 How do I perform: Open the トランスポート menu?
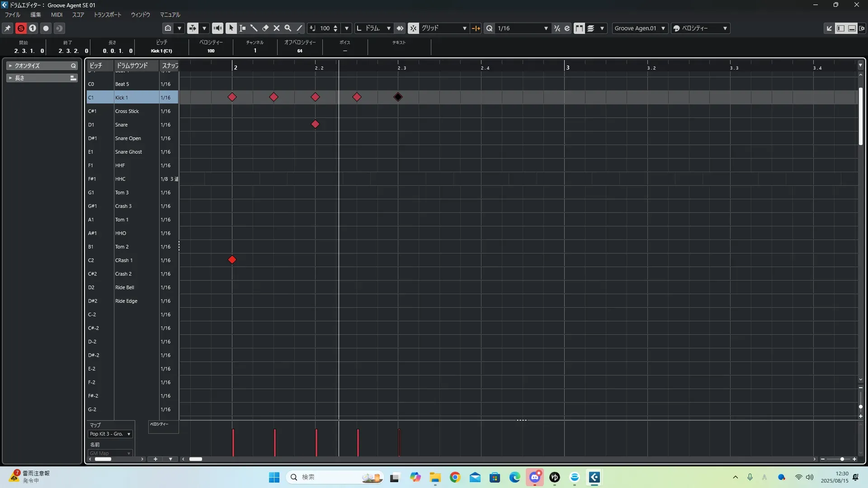[107, 15]
